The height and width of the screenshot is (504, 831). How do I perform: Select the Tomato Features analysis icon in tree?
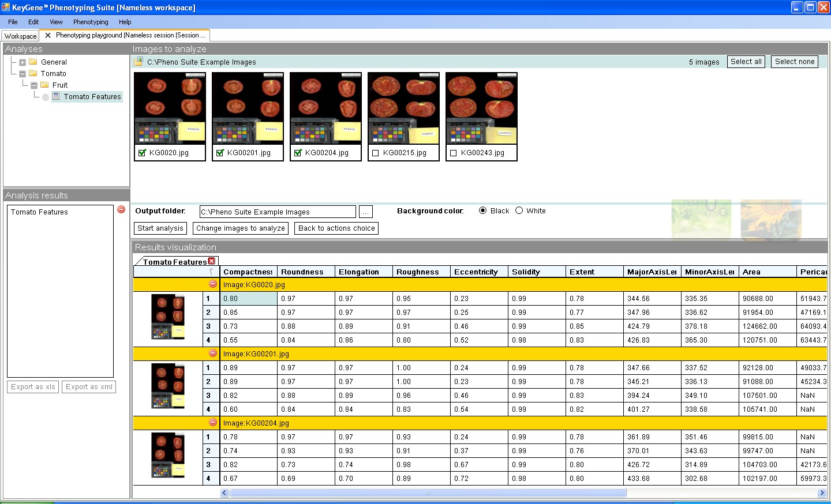click(56, 96)
